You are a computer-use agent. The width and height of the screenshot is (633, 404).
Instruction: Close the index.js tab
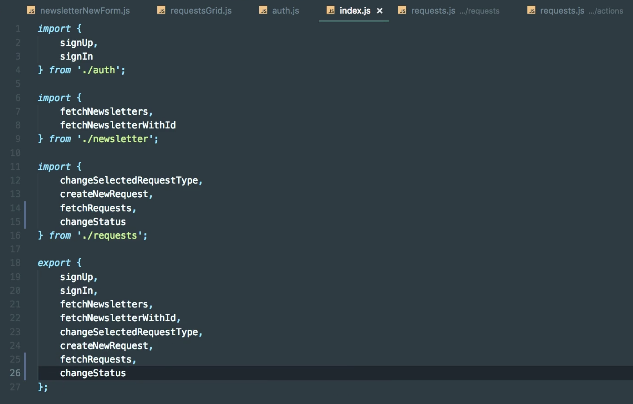[379, 11]
